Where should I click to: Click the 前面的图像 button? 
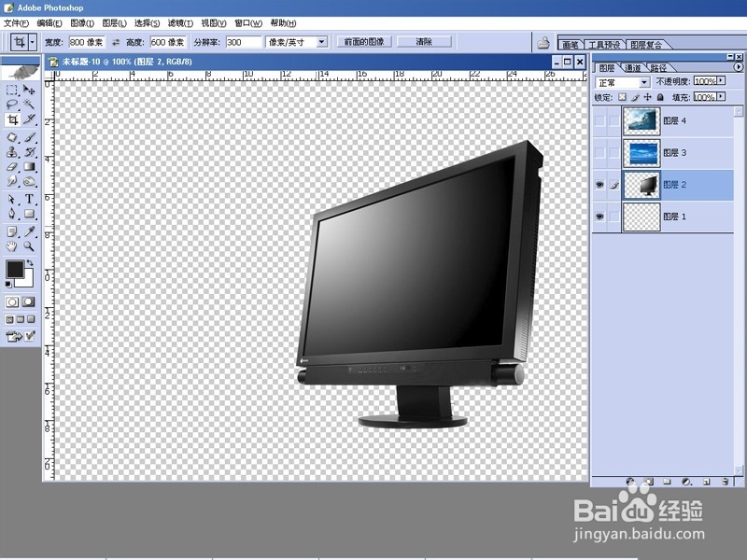click(366, 41)
